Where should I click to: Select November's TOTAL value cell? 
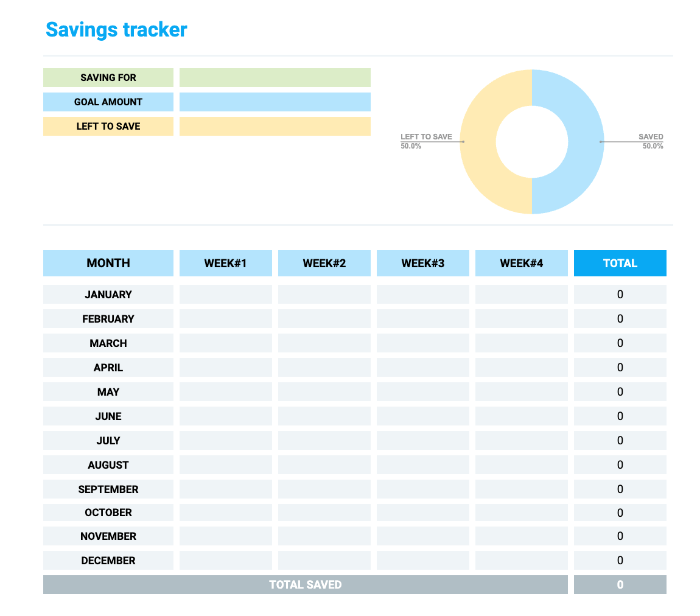620,536
